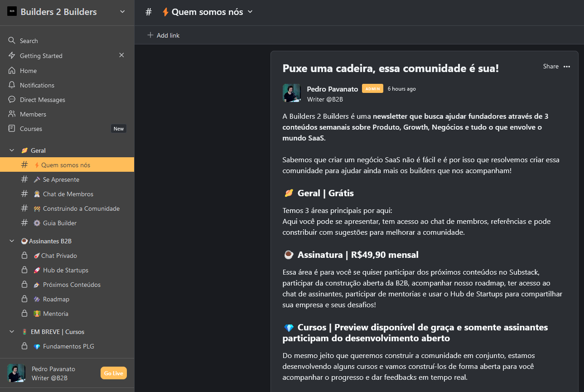This screenshot has width=584, height=392.
Task: Click the post author's avatar photo
Action: pos(292,93)
